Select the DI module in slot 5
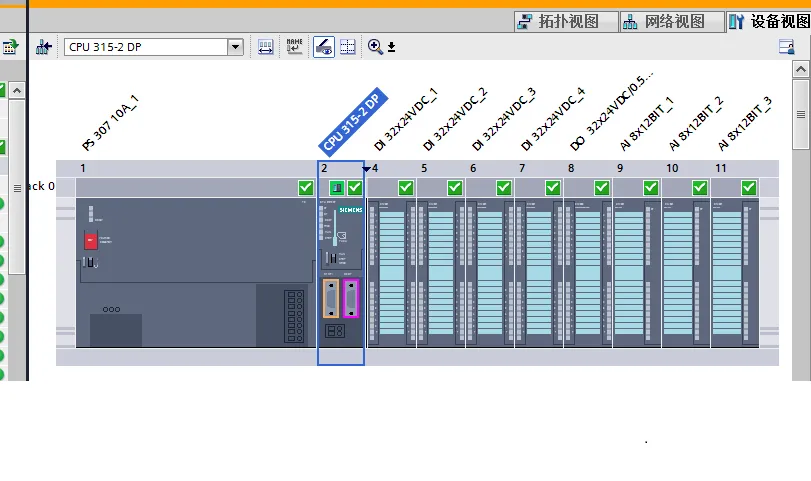 pyautogui.click(x=441, y=273)
